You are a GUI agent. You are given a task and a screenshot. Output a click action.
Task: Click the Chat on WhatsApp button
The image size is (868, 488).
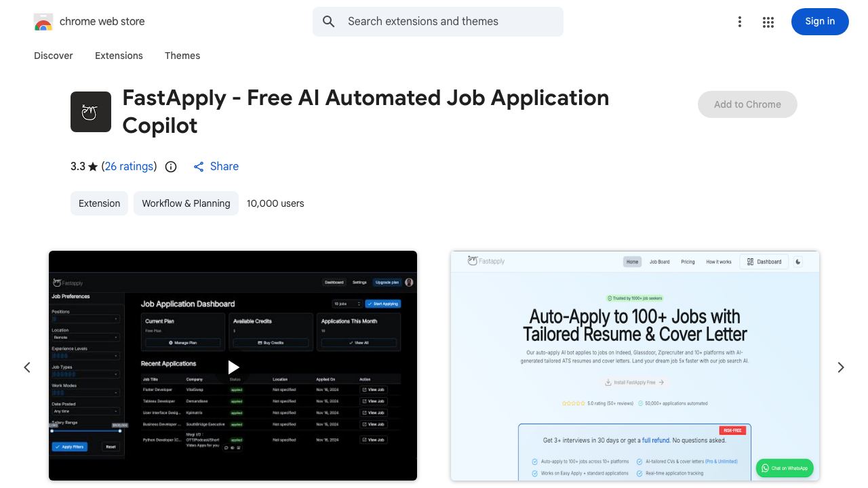785,468
